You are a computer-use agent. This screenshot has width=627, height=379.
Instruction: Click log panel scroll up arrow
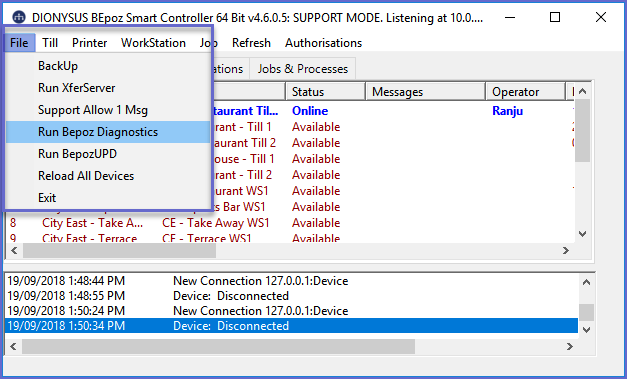[587, 282]
